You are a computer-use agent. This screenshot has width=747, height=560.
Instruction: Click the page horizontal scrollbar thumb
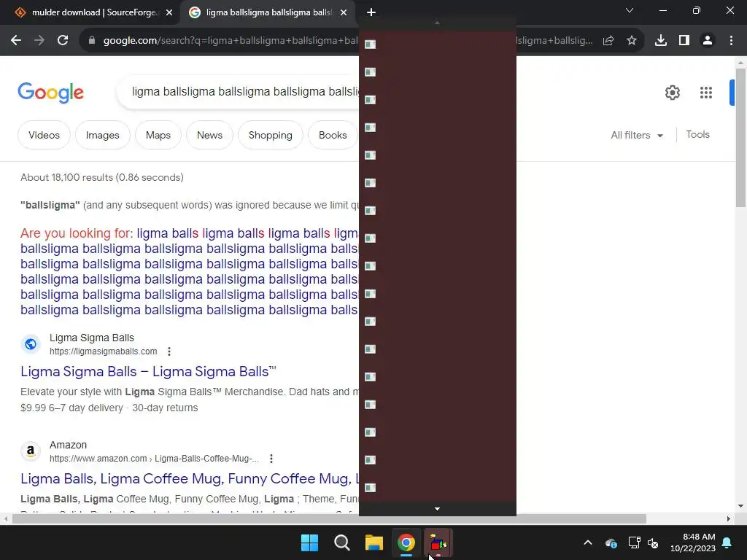pos(329,518)
